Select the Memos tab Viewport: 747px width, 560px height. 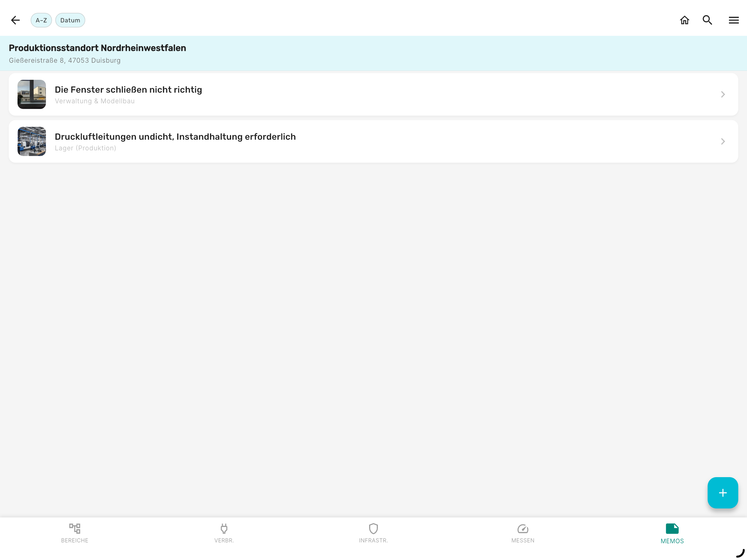click(x=672, y=534)
